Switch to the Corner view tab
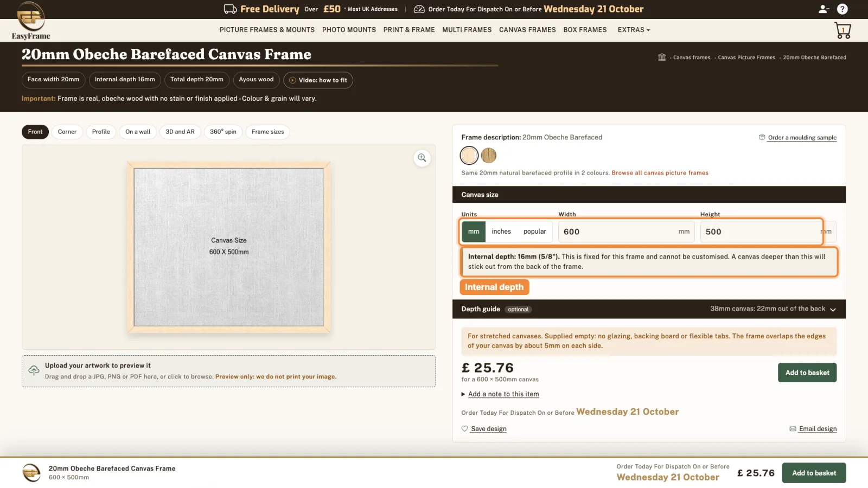This screenshot has width=868, height=488. pos(67,132)
